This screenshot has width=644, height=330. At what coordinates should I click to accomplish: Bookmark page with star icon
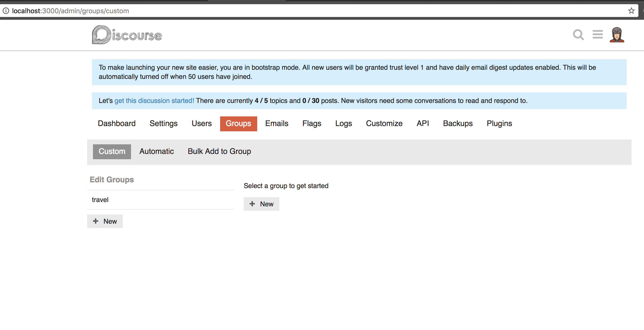point(631,11)
